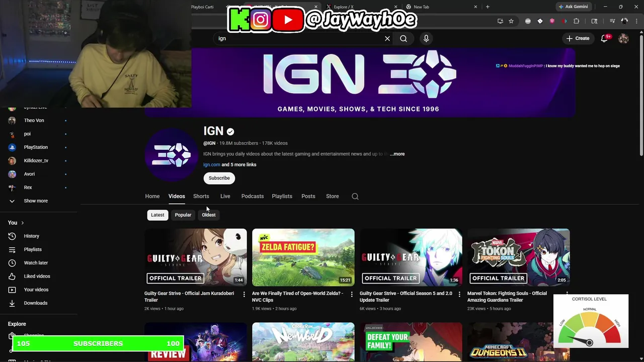Play the Zelda Fatigue thumbnail
Screen dimensions: 644x362
click(x=303, y=257)
